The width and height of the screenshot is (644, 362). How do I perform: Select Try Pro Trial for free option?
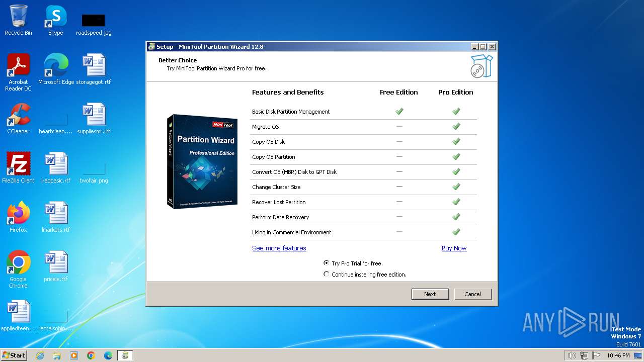[x=353, y=263]
